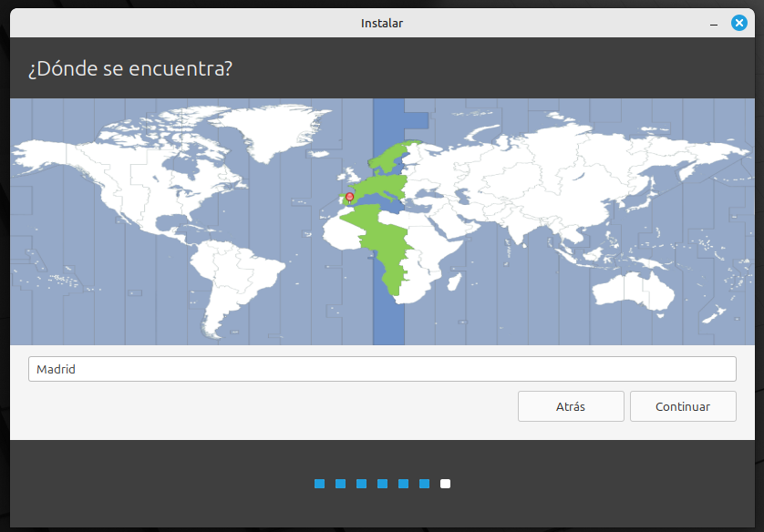Minimize the installer window
The image size is (764, 532).
click(713, 23)
